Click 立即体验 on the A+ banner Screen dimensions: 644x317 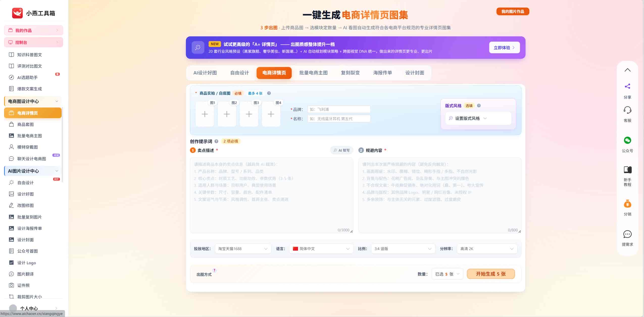tap(504, 48)
